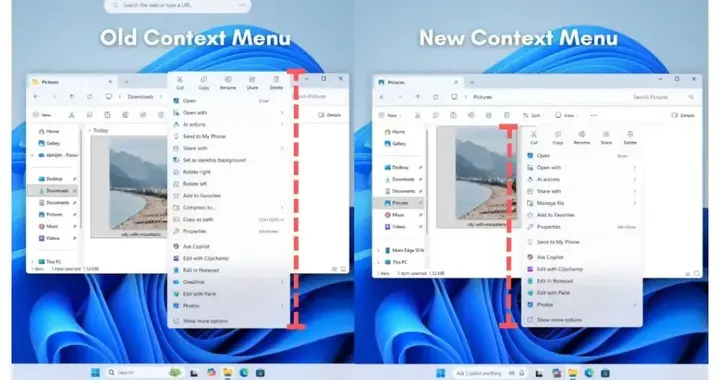Open Edge on the taskbar under the old menu
The height and width of the screenshot is (380, 720).
coord(244,372)
